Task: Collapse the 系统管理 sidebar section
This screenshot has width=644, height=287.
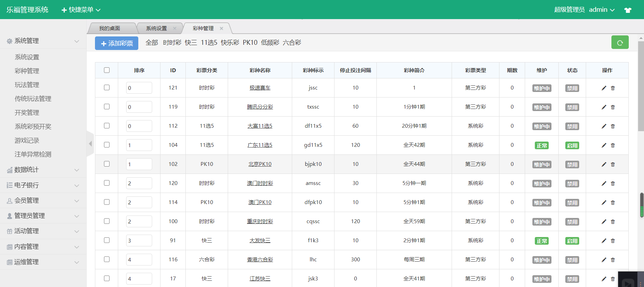Action: (x=43, y=41)
